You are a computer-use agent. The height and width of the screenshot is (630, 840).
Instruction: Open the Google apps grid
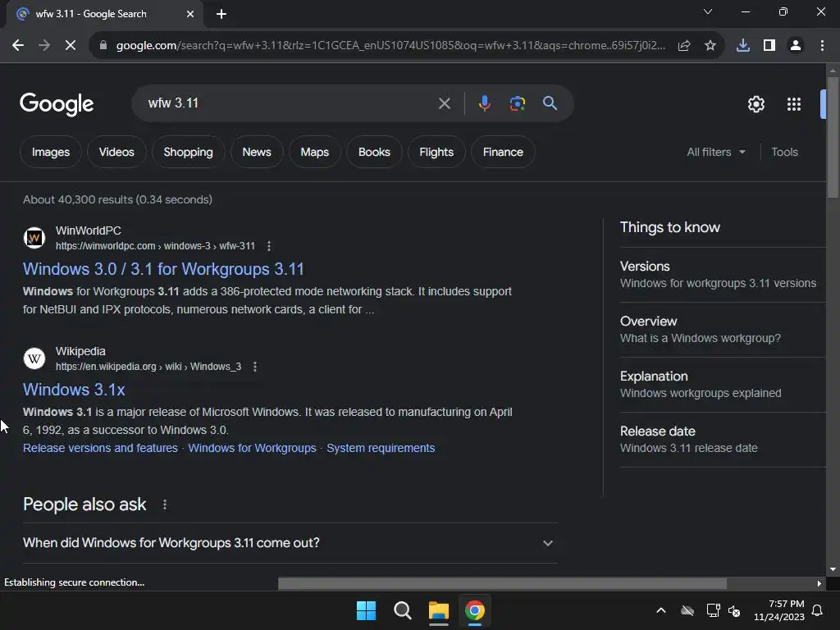click(794, 104)
